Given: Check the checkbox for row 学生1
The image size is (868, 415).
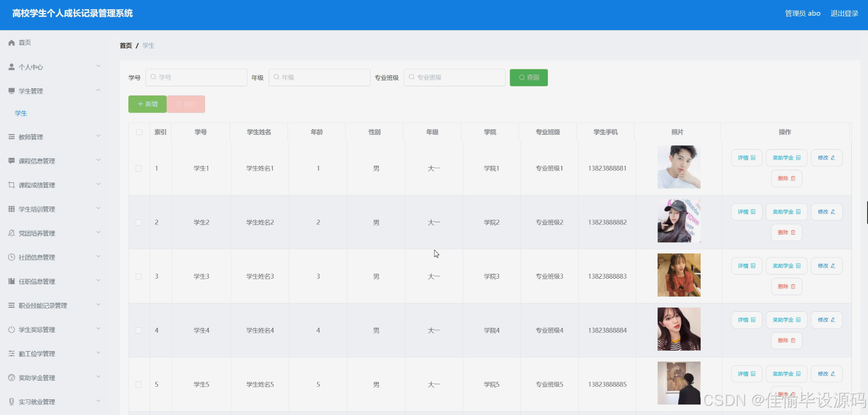Looking at the screenshot, I should point(138,168).
